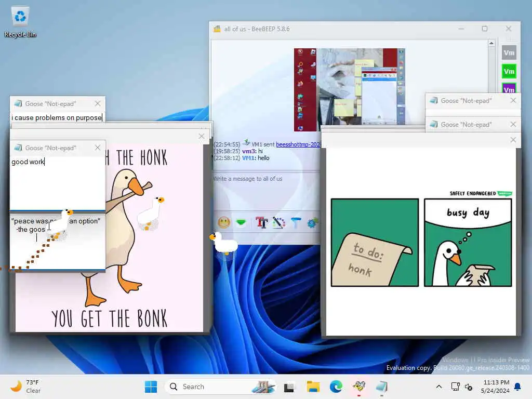Click the 'VM1: hello' chat message
This screenshot has width=532, height=399.
[256, 158]
